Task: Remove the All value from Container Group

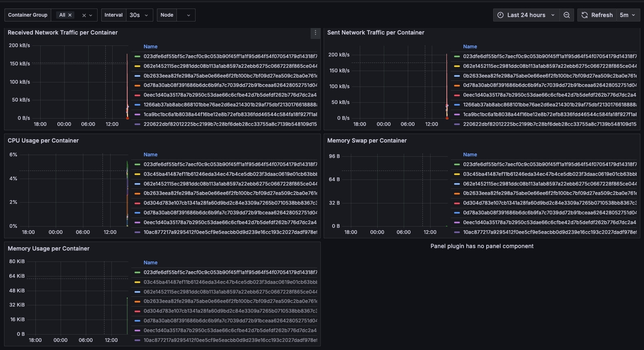Action: coord(70,15)
